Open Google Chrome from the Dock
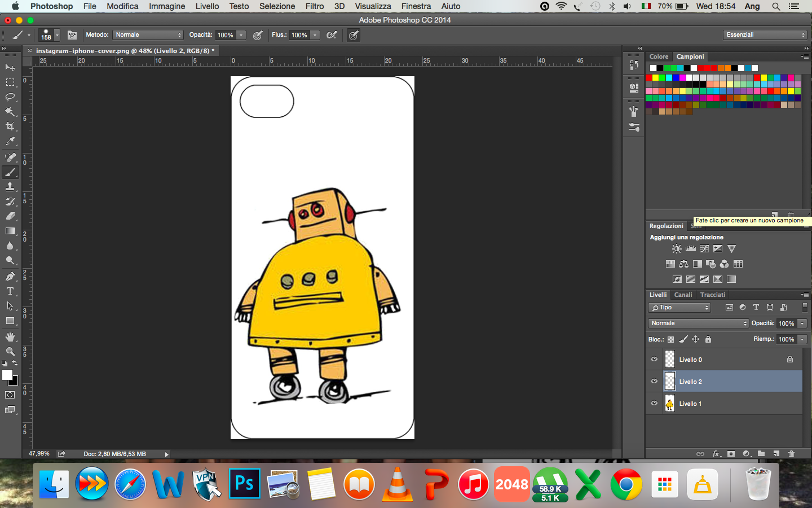Screen dimensions: 812x508 pyautogui.click(x=626, y=484)
